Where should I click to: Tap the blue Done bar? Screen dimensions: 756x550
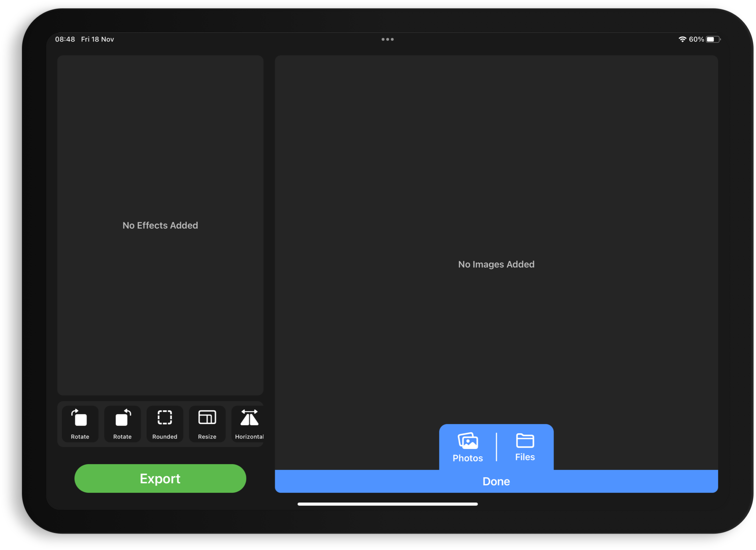point(496,481)
